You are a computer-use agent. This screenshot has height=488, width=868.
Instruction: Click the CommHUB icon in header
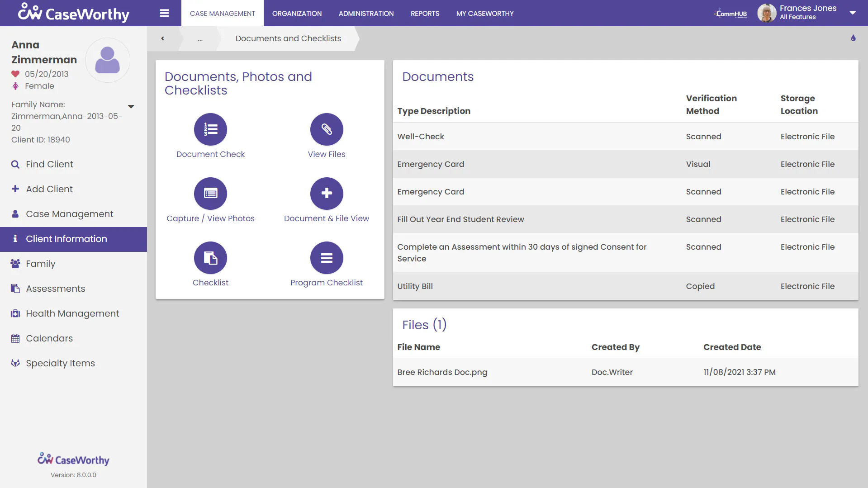730,14
